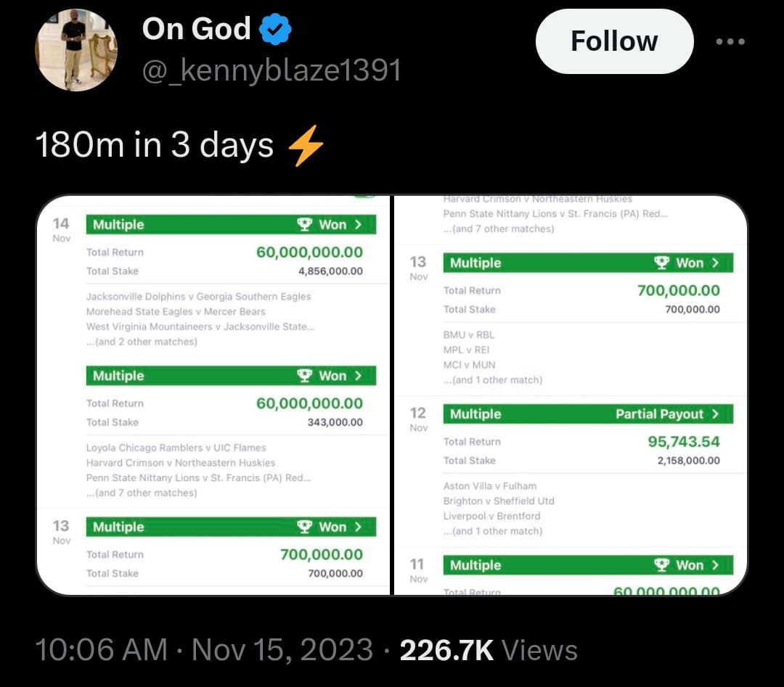
Task: Click the trophy icon on the 14 Nov bet
Action: 305,225
